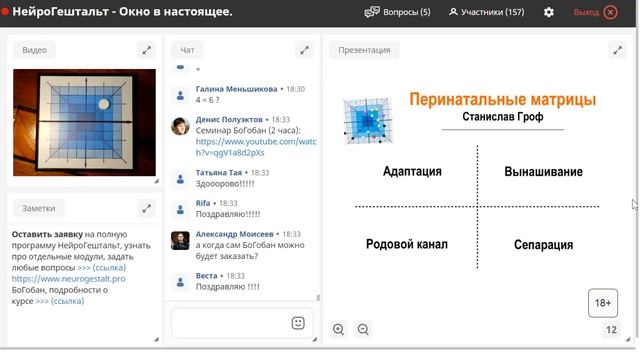
Task: Click the chat scrollbar
Action: coord(318,298)
